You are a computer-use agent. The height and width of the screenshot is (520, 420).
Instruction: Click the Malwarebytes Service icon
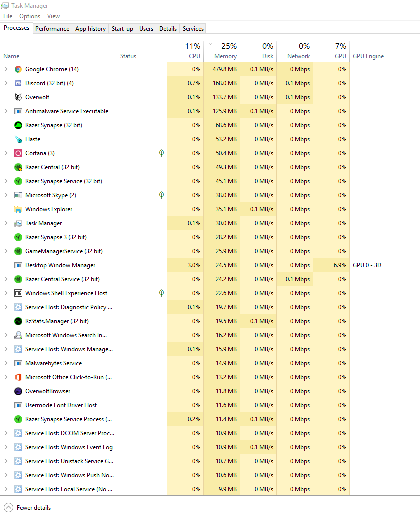pos(18,363)
